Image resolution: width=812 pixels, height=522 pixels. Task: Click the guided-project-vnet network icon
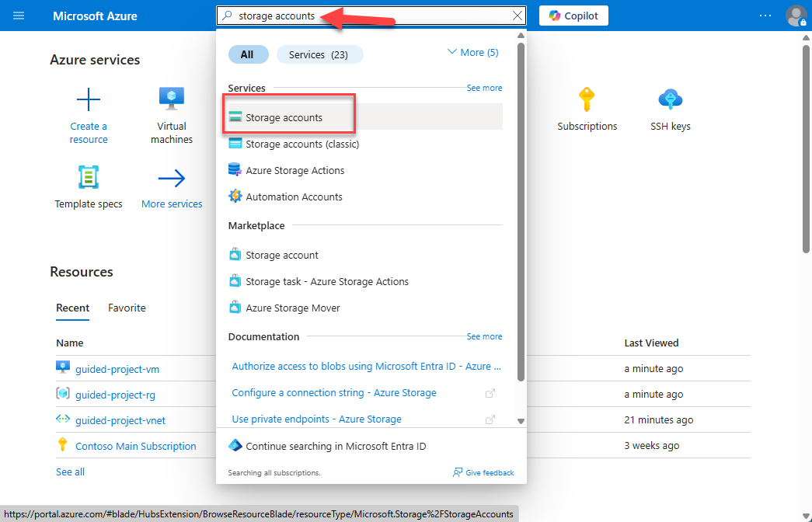(x=63, y=419)
